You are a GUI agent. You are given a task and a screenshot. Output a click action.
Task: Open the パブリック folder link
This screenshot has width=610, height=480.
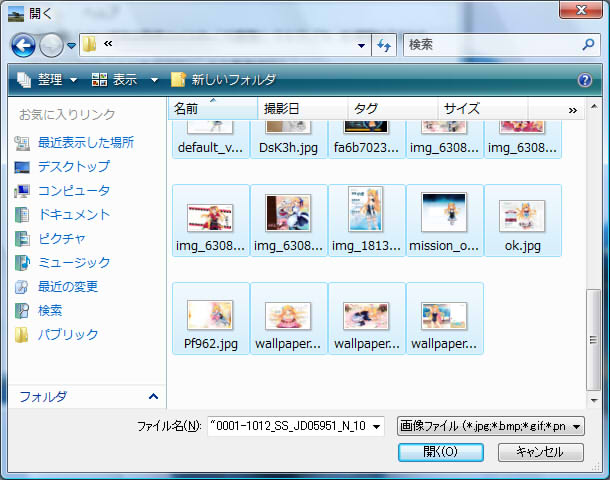point(68,335)
